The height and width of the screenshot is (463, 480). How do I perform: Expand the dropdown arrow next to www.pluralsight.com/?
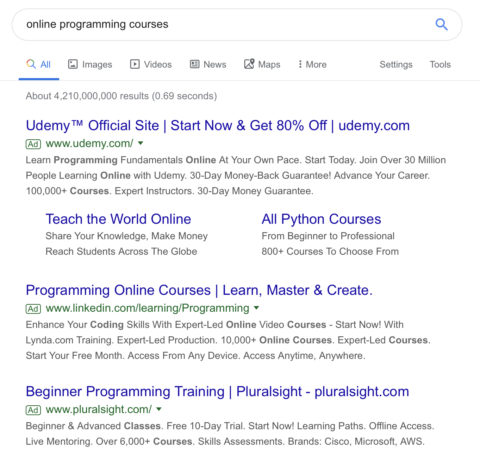(159, 409)
